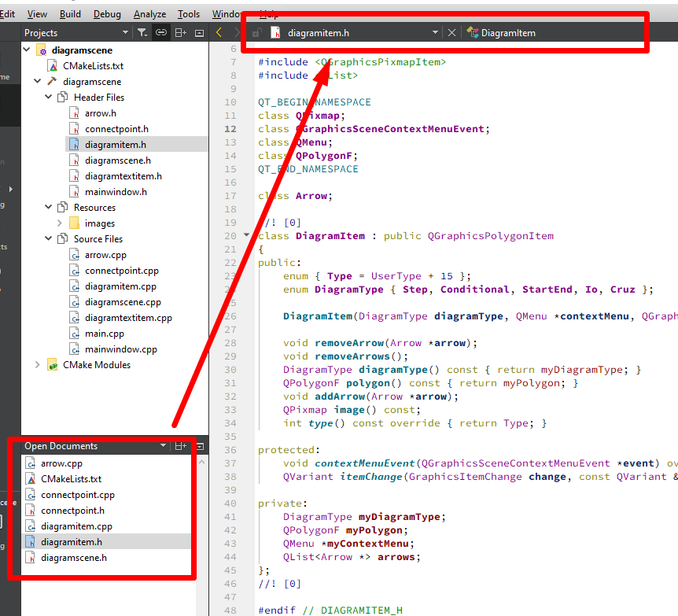The height and width of the screenshot is (616, 678).
Task: Select CMakeLists.txt in the project tree
Action: 93,66
